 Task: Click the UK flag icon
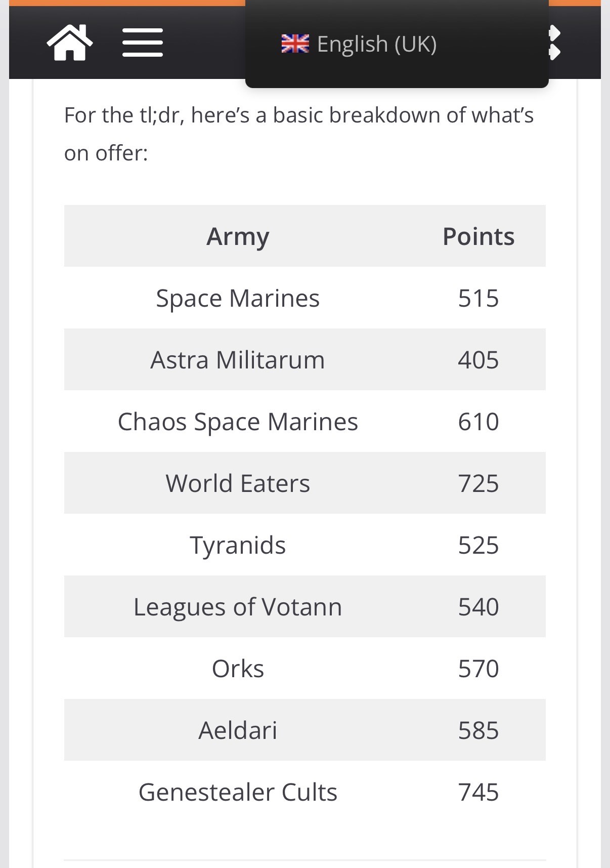(295, 44)
